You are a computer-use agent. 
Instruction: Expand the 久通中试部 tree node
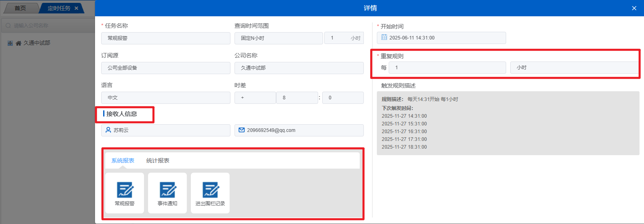click(x=10, y=43)
